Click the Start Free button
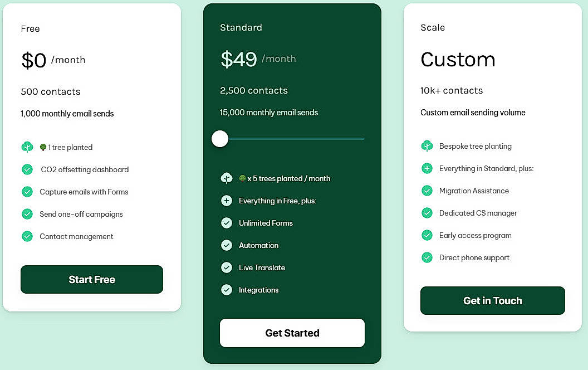This screenshot has height=370, width=588. [x=91, y=279]
